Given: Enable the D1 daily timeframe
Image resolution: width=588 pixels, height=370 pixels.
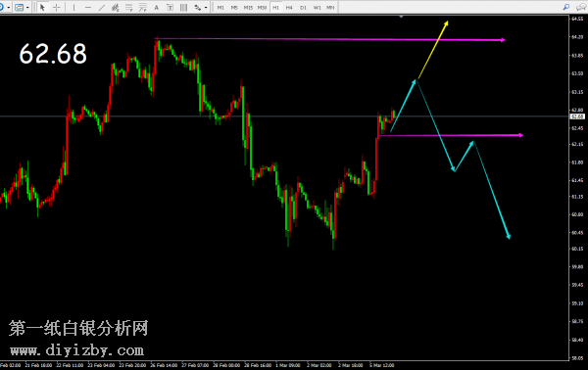Looking at the screenshot, I should click(303, 8).
